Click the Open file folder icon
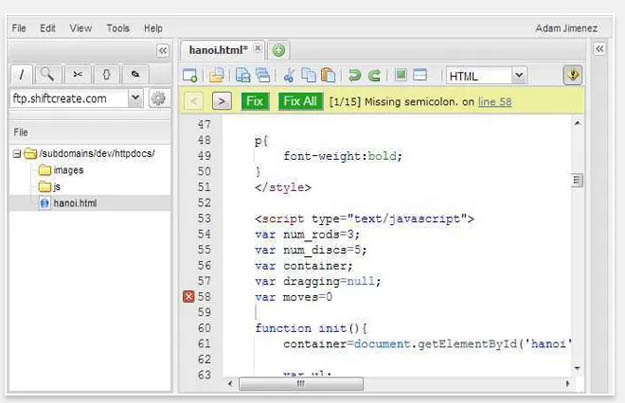This screenshot has width=625, height=403. point(216,75)
